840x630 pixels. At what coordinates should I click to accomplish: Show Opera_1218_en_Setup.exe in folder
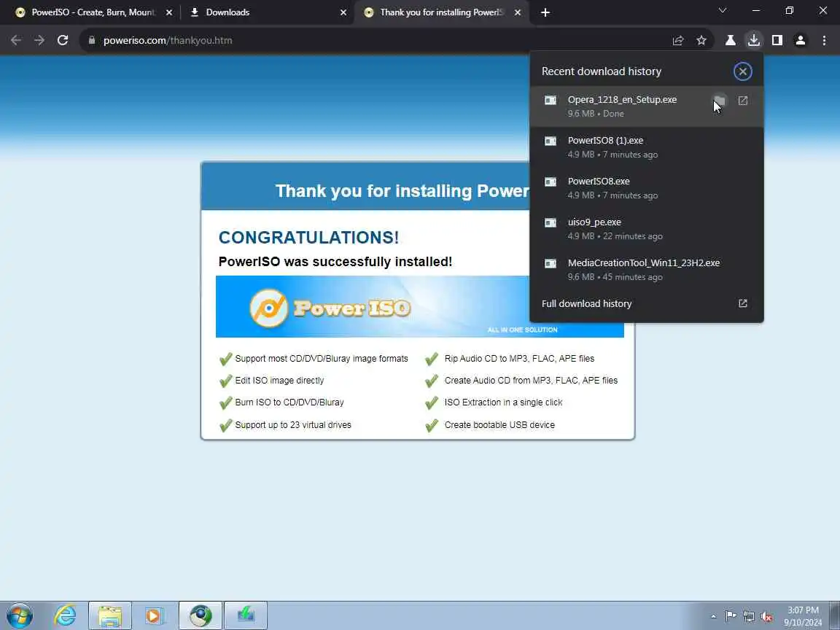pyautogui.click(x=720, y=101)
